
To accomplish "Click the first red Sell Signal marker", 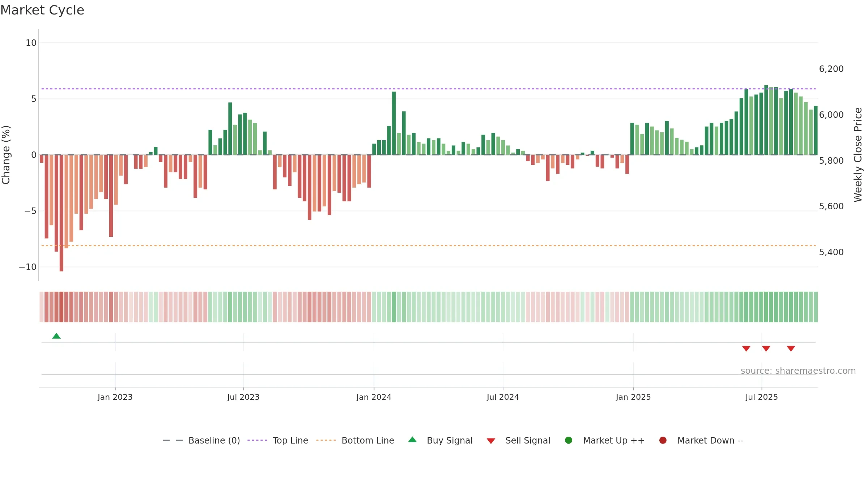I will coord(746,348).
